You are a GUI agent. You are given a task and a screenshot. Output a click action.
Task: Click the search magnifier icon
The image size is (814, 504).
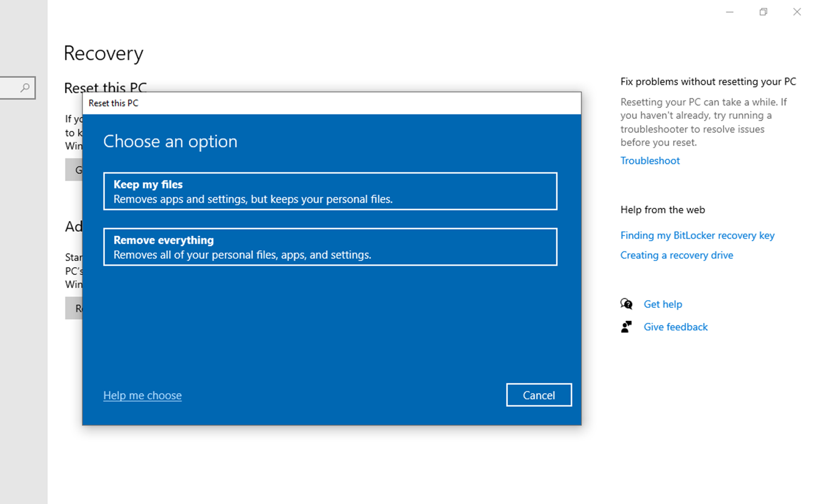25,87
